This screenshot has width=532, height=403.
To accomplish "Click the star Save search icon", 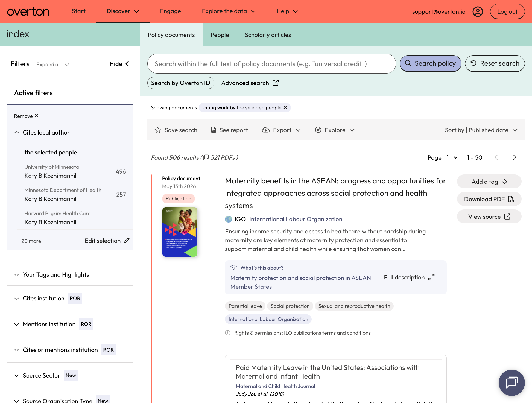I will [x=158, y=130].
